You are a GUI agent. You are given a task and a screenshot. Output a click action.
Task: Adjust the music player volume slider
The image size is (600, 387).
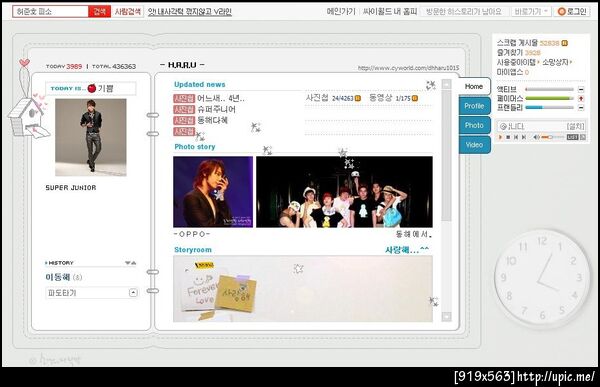[x=553, y=137]
